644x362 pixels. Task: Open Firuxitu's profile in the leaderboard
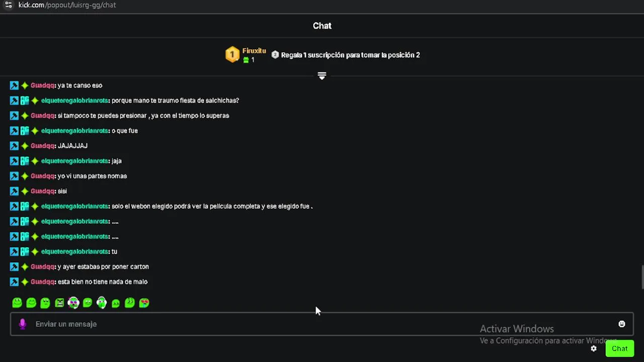254,51
